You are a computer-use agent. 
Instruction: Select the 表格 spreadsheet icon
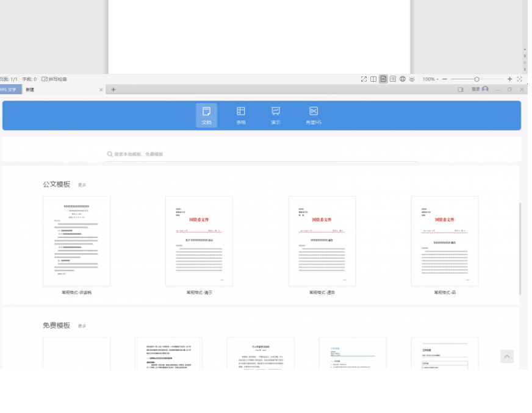(241, 115)
